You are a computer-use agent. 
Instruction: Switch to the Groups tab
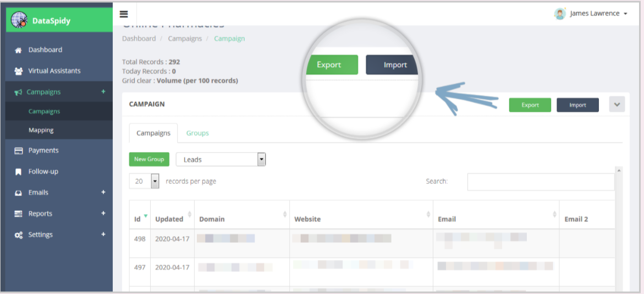197,133
